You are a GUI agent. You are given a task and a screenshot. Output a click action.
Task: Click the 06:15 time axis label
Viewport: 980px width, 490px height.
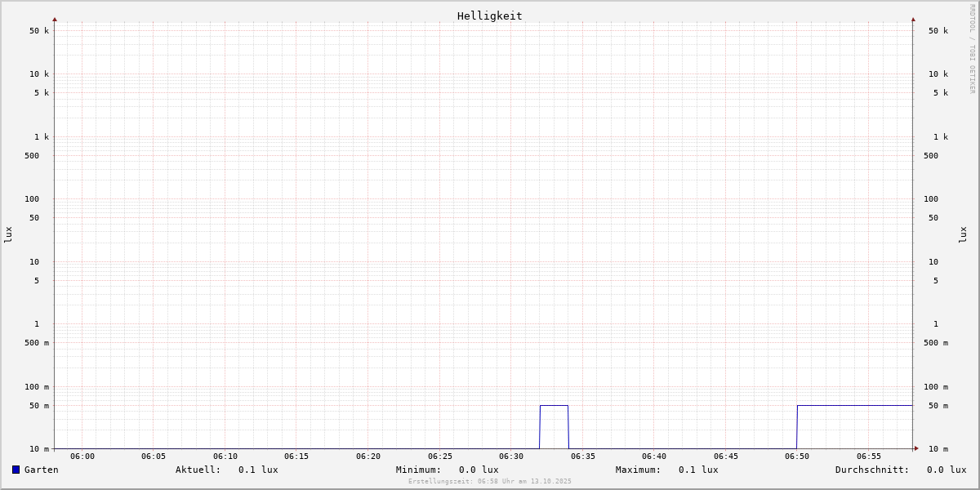(x=296, y=457)
